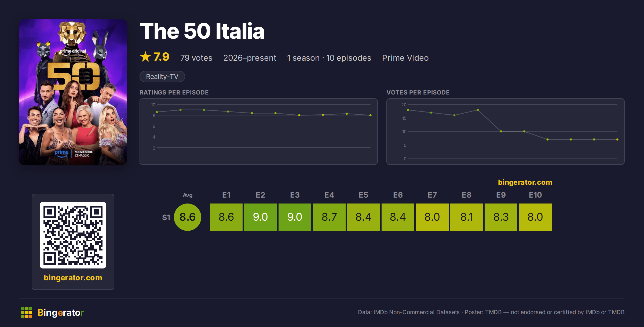The image size is (644, 327).
Task: Open bingerator.com link below QR code
Action: pos(73,278)
